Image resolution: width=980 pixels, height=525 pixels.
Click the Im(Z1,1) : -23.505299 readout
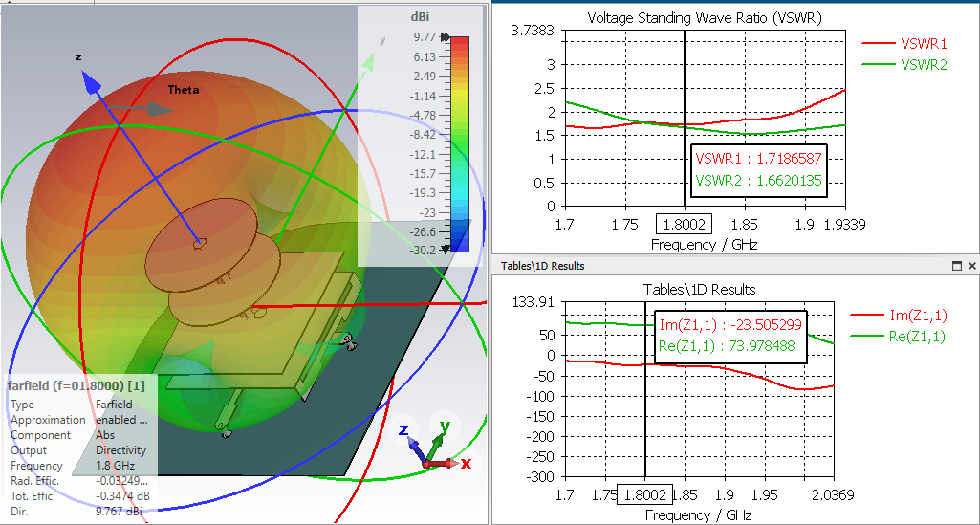[730, 324]
